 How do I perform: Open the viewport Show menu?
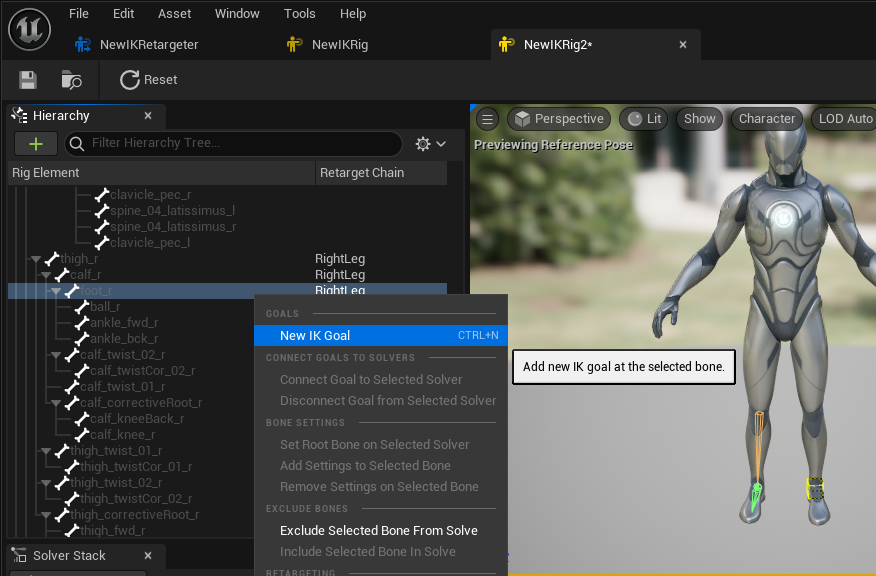click(x=699, y=119)
